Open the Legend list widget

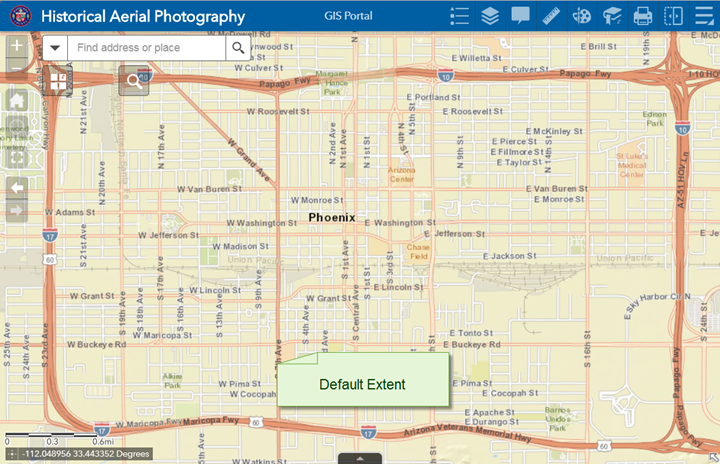460,16
